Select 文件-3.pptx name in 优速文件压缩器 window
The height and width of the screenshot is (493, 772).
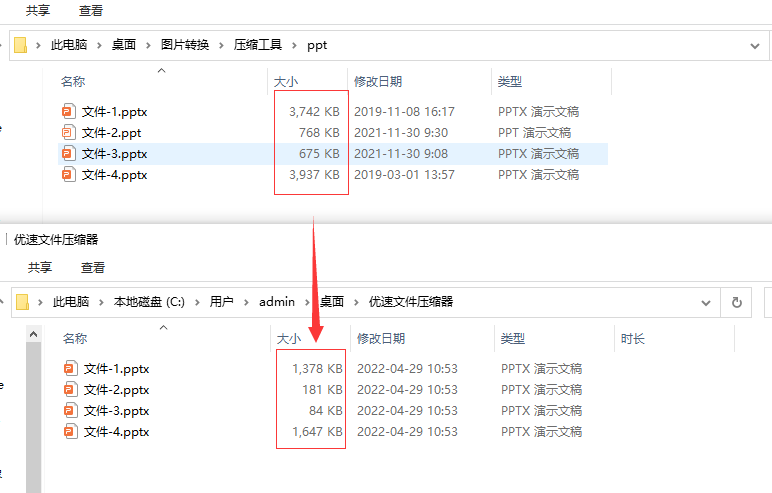[x=116, y=411]
